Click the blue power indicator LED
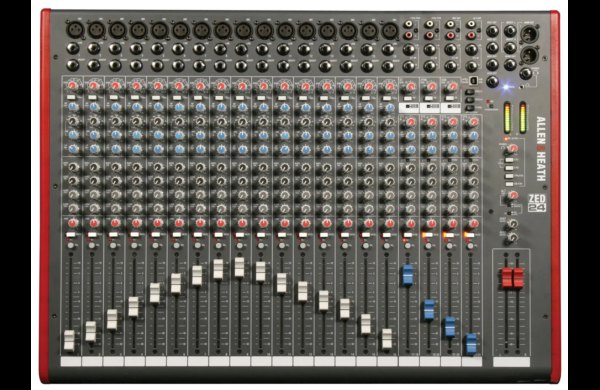 point(506,87)
